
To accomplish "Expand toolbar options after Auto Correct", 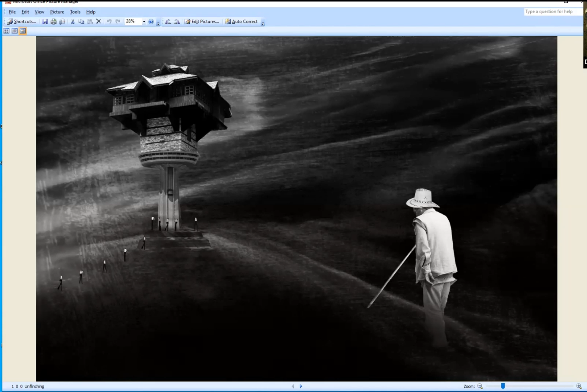I will click(263, 24).
